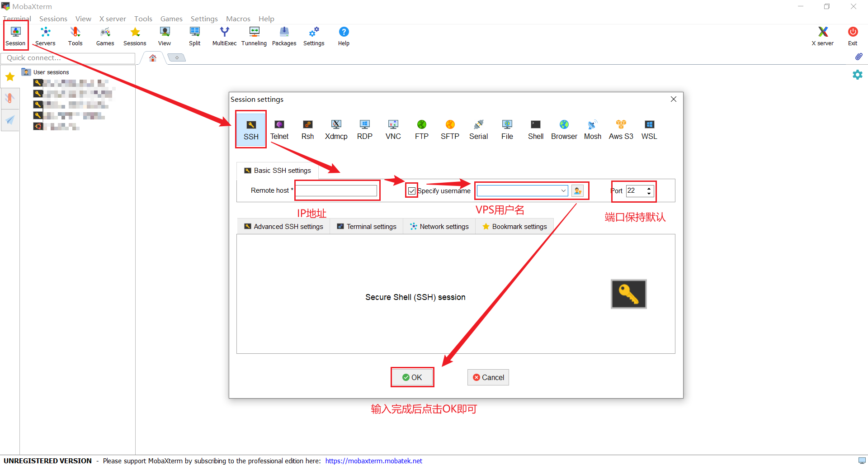868x466 pixels.
Task: Confirm with the OK button
Action: pos(412,377)
